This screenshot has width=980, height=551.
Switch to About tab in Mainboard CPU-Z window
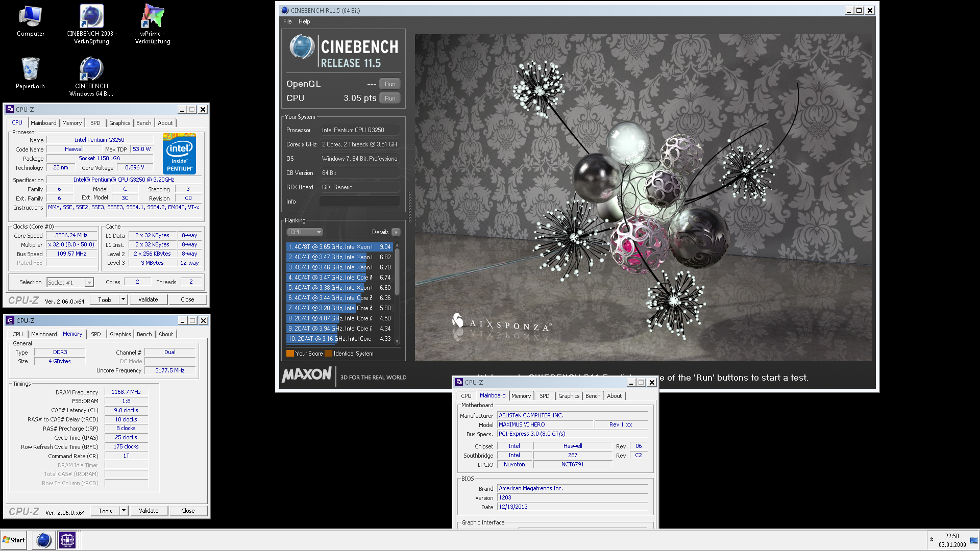pyautogui.click(x=615, y=396)
